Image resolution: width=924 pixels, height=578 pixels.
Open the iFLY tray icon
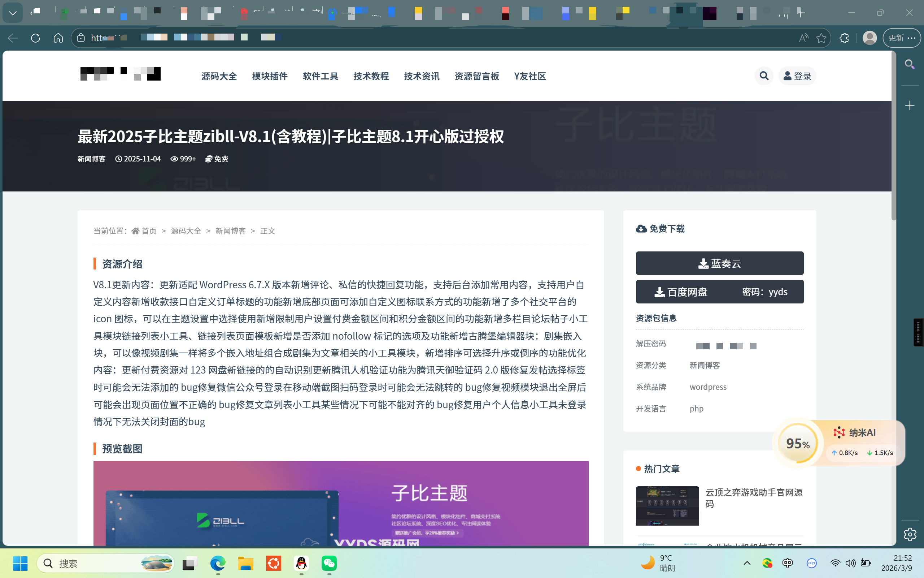click(811, 563)
